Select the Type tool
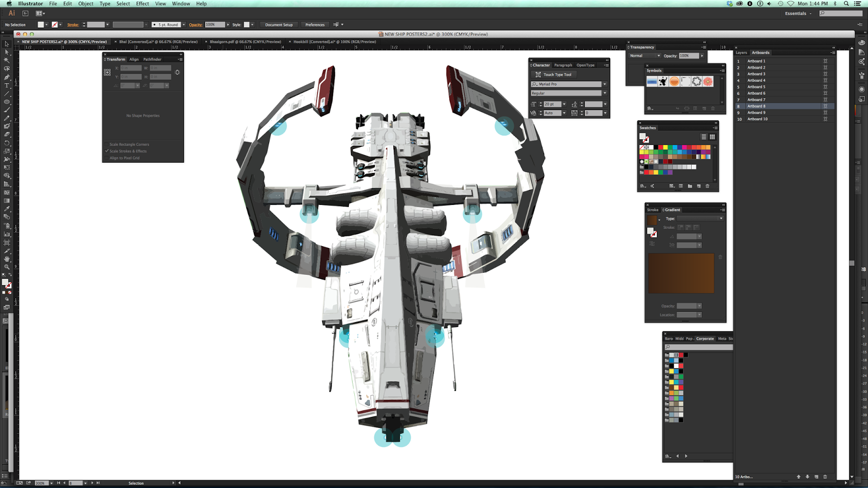This screenshot has height=488, width=868. [x=7, y=85]
